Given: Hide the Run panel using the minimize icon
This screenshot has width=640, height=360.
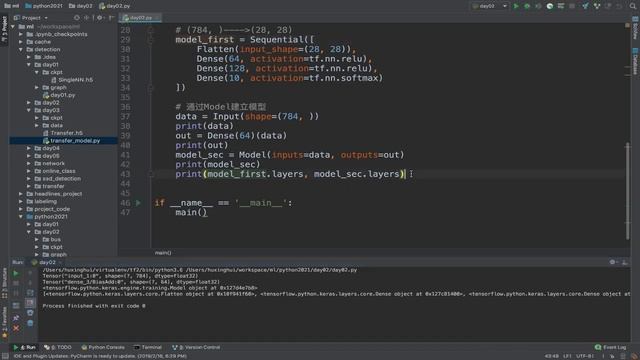Looking at the screenshot, I should click(x=624, y=262).
